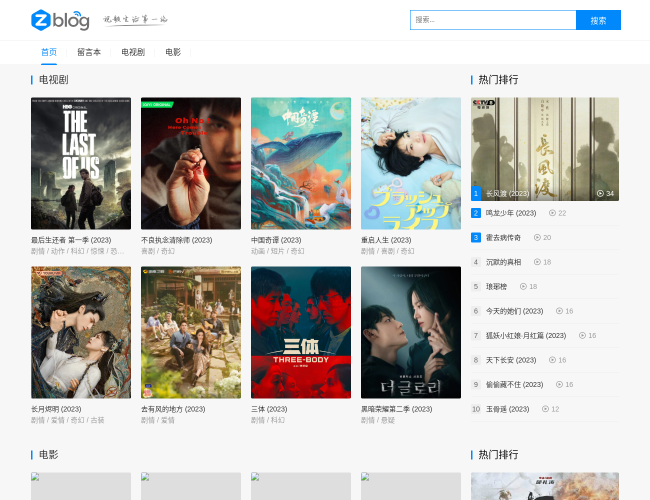Image resolution: width=650 pixels, height=500 pixels.
Task: Open ranking item 鸣龙少年 (2023)
Action: tap(511, 213)
